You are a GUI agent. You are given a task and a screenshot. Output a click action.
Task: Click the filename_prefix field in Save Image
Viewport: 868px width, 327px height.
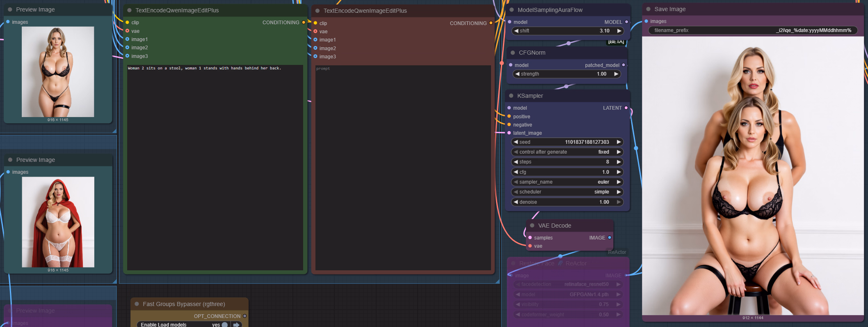[x=752, y=30]
